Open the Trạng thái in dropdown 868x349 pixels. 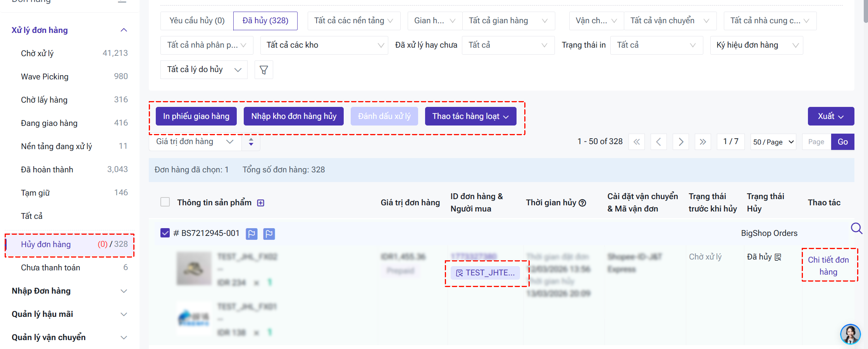pyautogui.click(x=657, y=45)
